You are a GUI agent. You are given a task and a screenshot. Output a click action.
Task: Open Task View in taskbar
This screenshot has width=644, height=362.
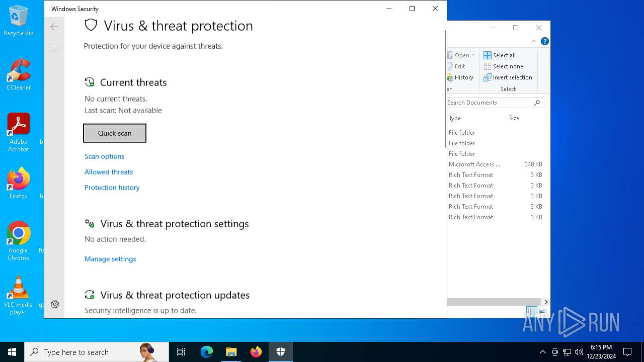[x=181, y=352]
